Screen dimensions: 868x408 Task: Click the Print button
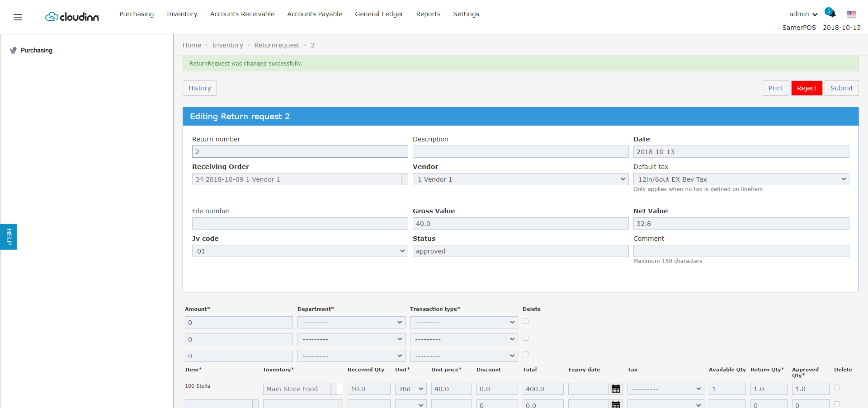pos(776,88)
